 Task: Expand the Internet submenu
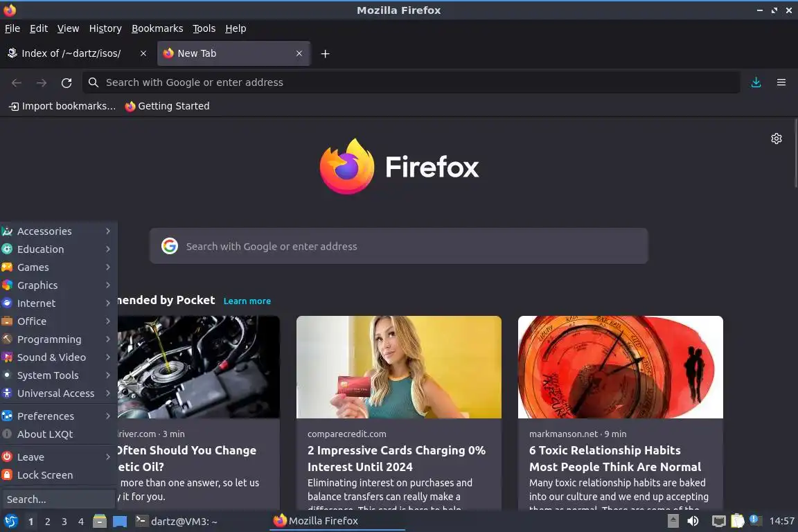[58, 303]
